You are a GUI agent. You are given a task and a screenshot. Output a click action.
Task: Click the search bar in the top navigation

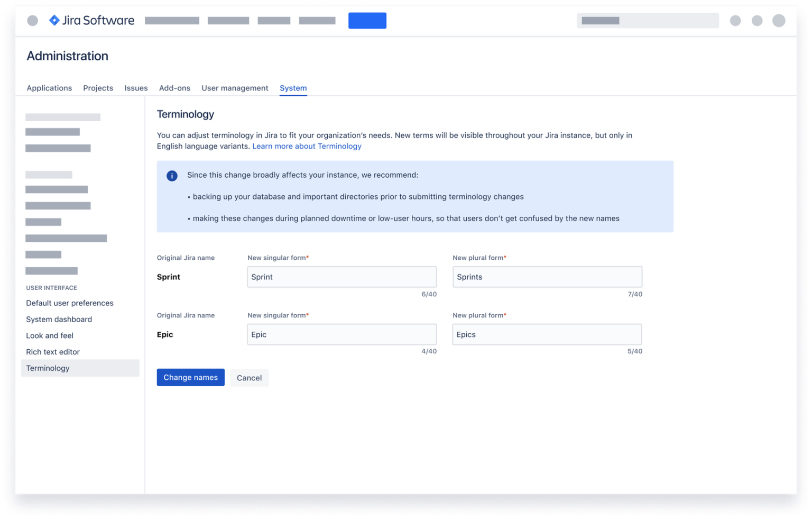tap(648, 21)
